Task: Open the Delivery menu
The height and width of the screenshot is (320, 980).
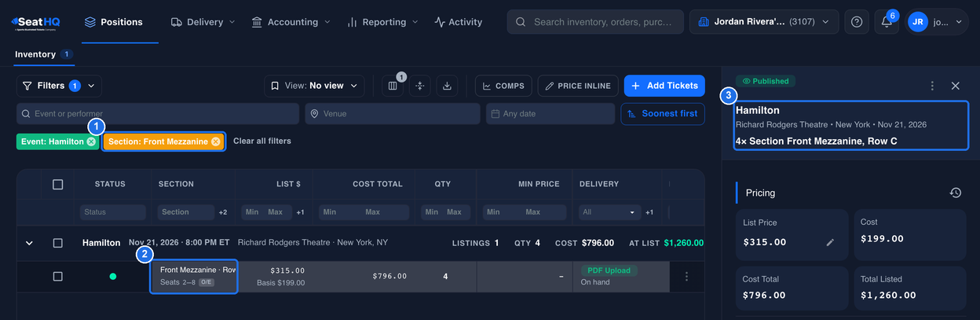Action: coord(204,22)
